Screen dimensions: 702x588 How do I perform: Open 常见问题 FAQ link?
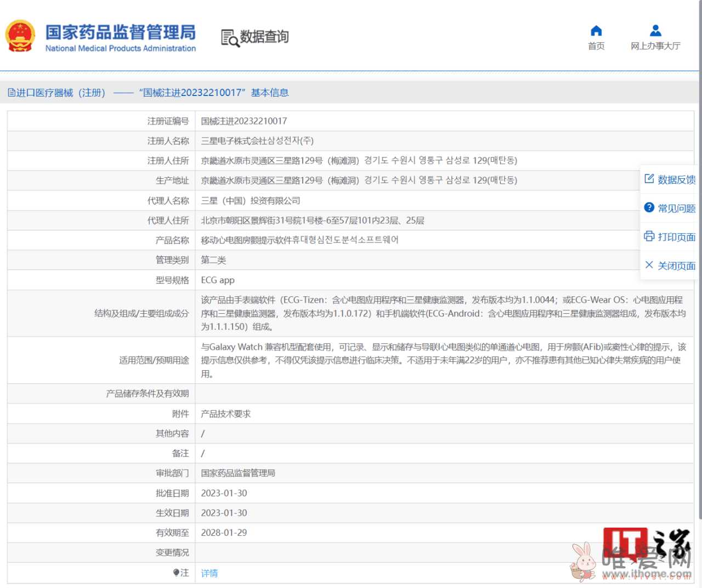coord(677,208)
